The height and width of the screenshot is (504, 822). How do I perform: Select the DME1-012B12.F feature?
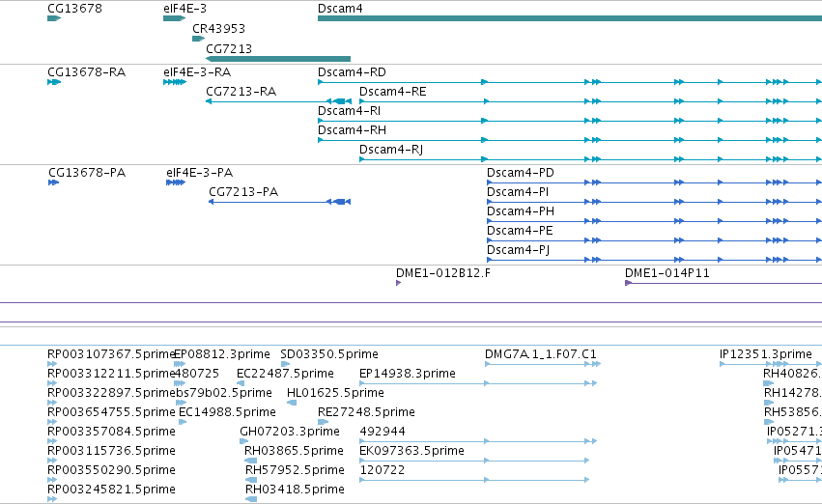[443, 273]
